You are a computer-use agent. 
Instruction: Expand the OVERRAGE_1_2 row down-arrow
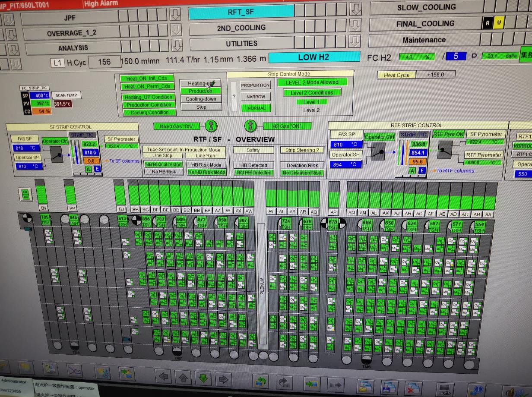tap(175, 30)
